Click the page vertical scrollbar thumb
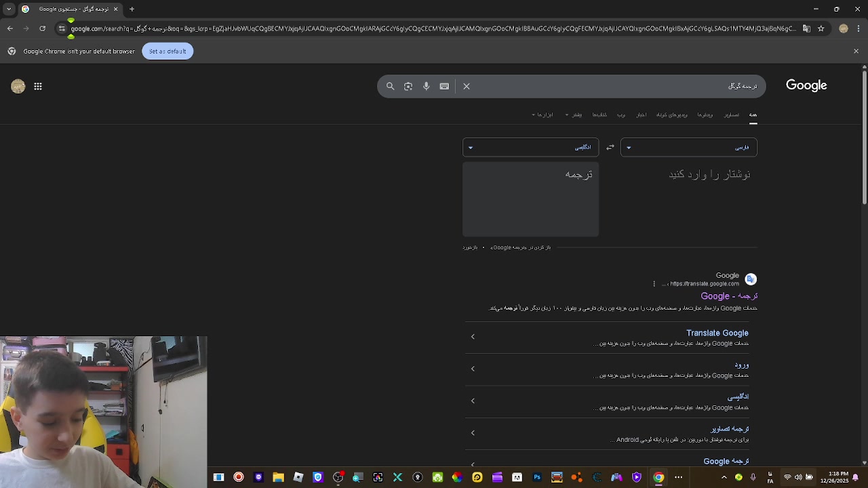The width and height of the screenshot is (868, 488). [864, 136]
